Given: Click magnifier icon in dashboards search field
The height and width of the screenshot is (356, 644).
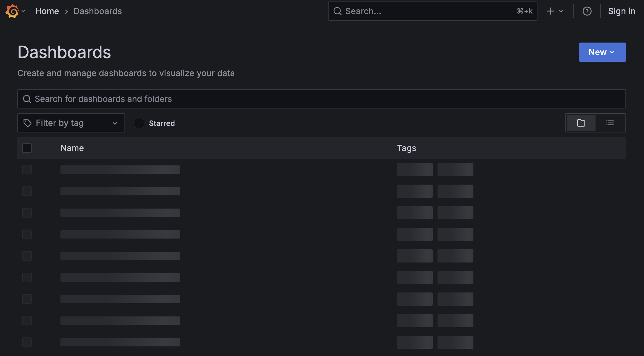Looking at the screenshot, I should (x=27, y=99).
